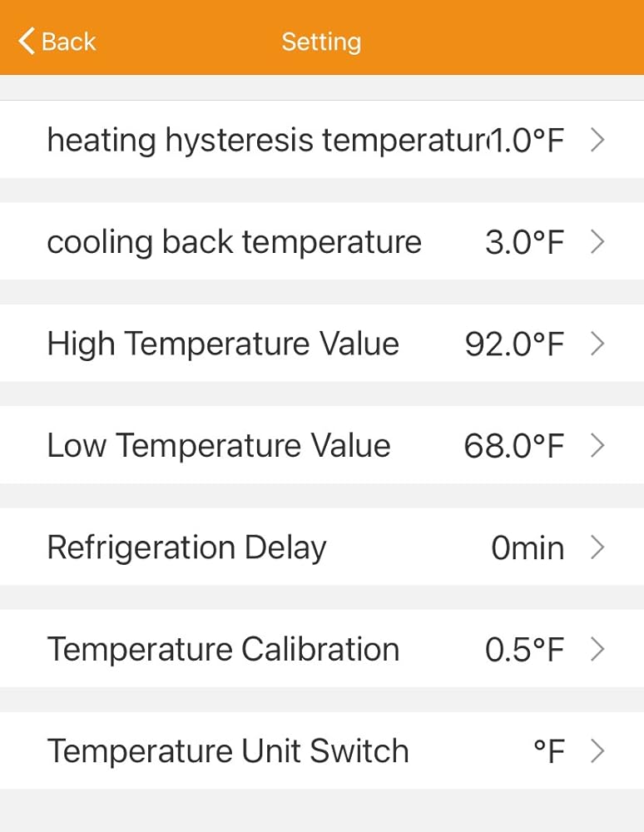644x832 pixels.
Task: Expand chevron beside heating hysteresis 1.0°F
Action: [x=597, y=141]
